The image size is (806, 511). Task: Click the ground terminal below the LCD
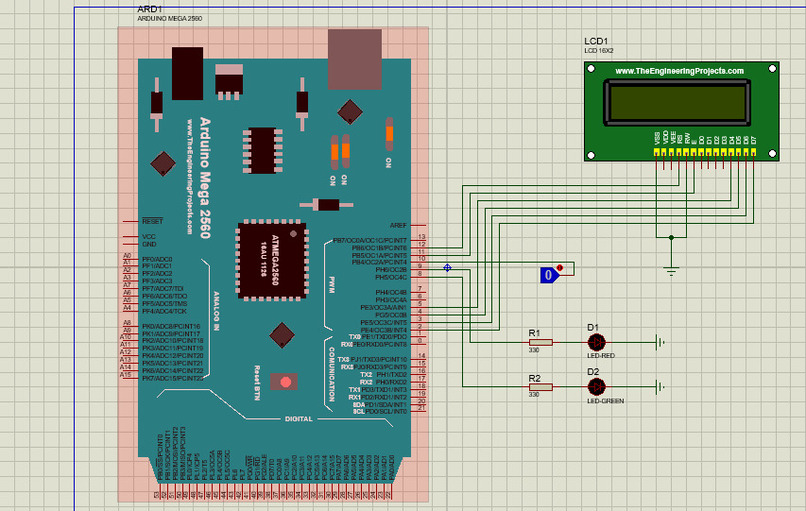pyautogui.click(x=671, y=271)
